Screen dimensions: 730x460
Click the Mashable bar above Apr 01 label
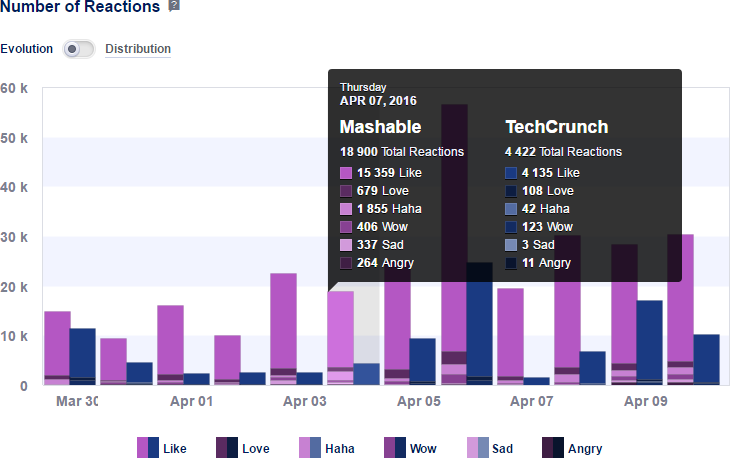click(x=170, y=345)
